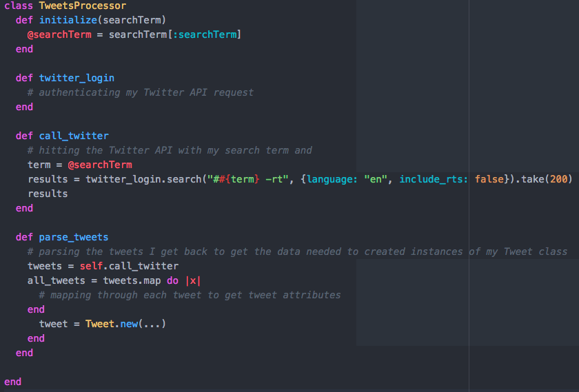Click the "en" string value
The image size is (579, 392).
[375, 179]
